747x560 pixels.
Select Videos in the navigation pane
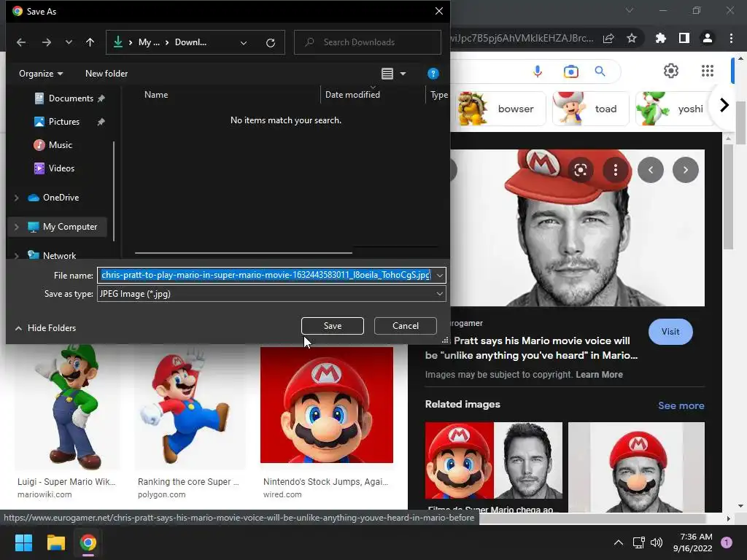pos(54,168)
